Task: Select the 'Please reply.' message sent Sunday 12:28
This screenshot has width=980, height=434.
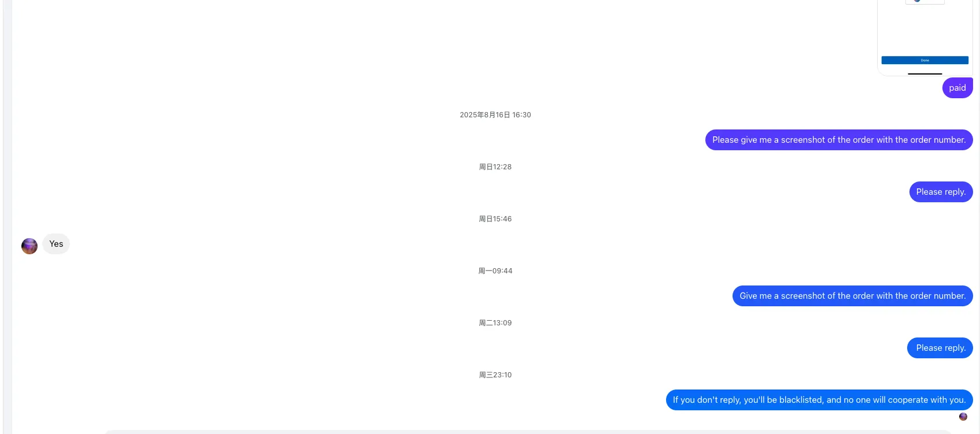Action: pos(941,192)
